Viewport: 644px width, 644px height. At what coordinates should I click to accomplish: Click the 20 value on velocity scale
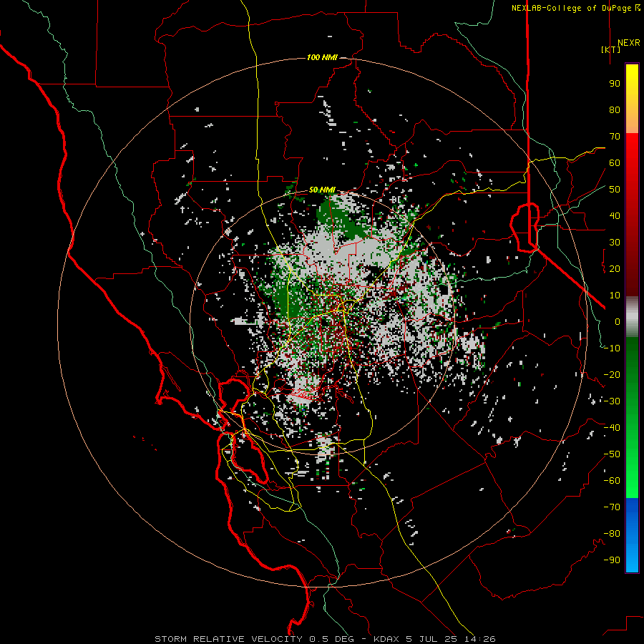click(x=615, y=269)
